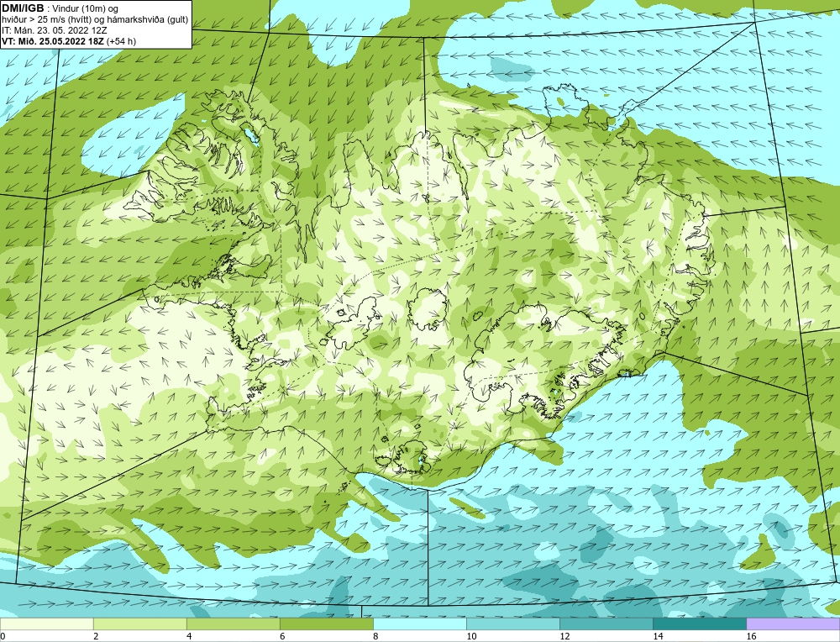This screenshot has width=840, height=642.
Task: Click the purple swatch above 16 m/s
Action: click(793, 624)
